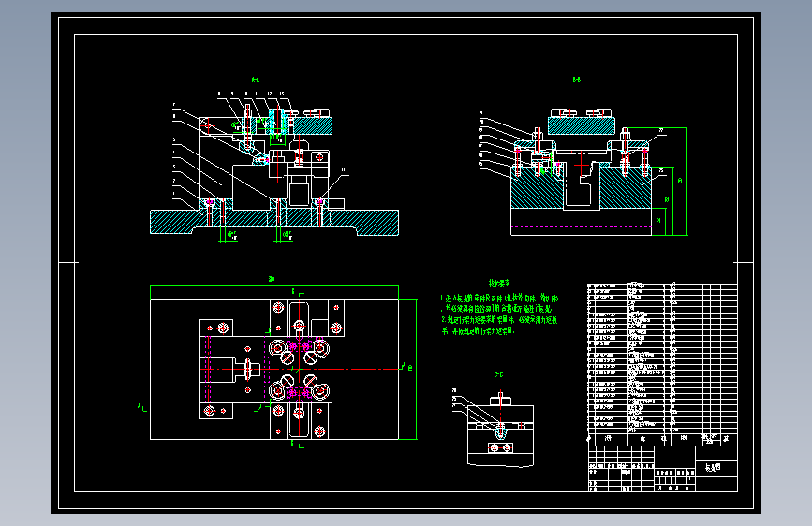This screenshot has height=526, width=812.
Task: Select the B-B sectional view drawing
Action: [583, 172]
